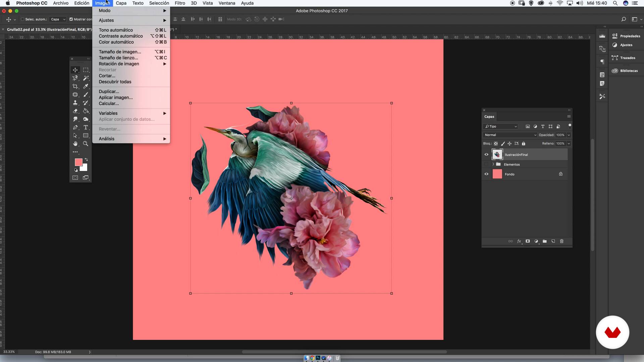Open the Trazados panel

click(x=624, y=58)
